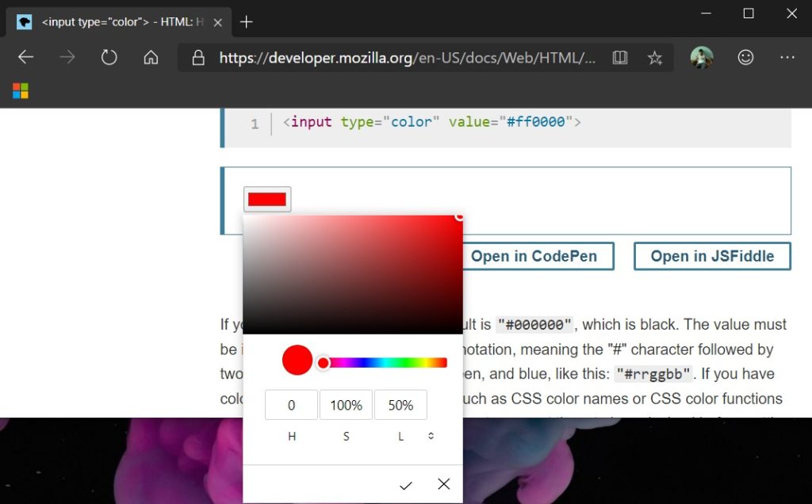View site security via the lock icon

pos(198,57)
